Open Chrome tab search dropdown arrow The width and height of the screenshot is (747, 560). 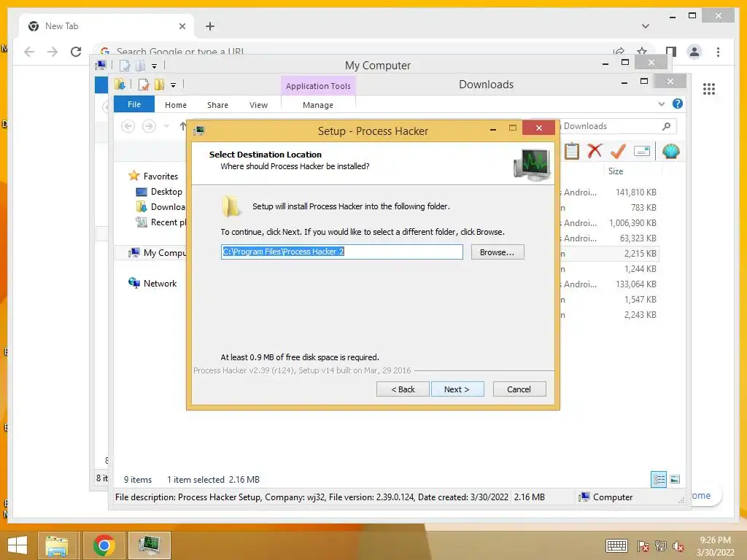tap(646, 26)
